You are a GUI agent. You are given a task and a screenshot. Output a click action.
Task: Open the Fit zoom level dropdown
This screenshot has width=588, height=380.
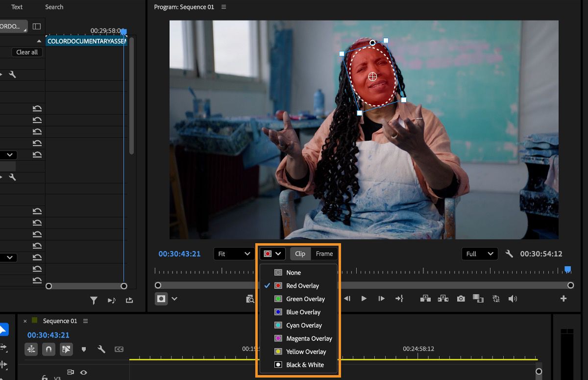coord(234,253)
